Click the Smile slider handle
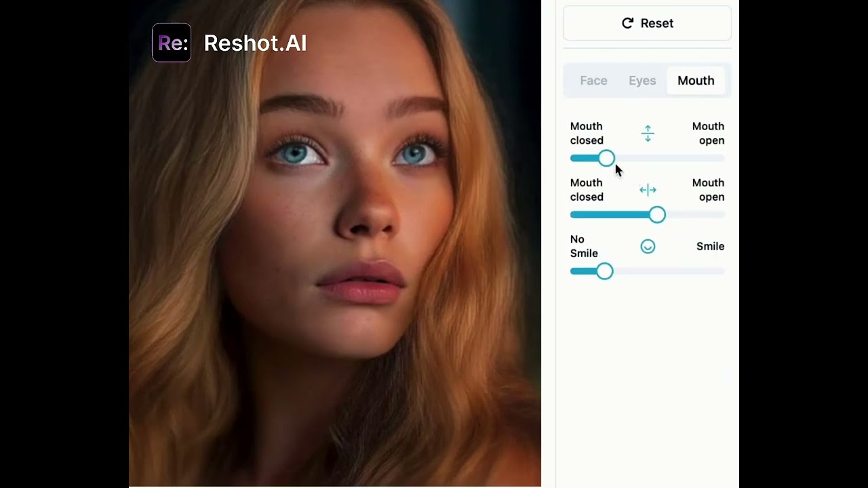This screenshot has height=488, width=868. pos(604,271)
